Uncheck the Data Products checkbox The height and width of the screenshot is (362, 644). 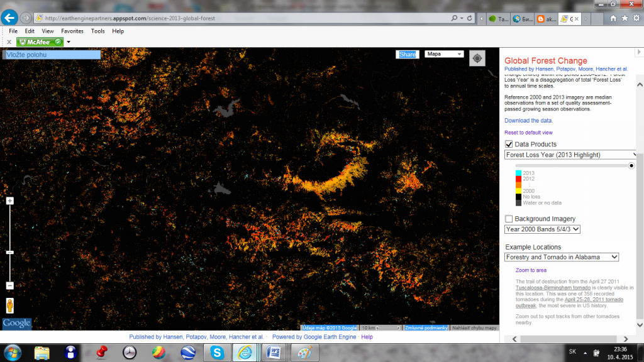(x=509, y=144)
